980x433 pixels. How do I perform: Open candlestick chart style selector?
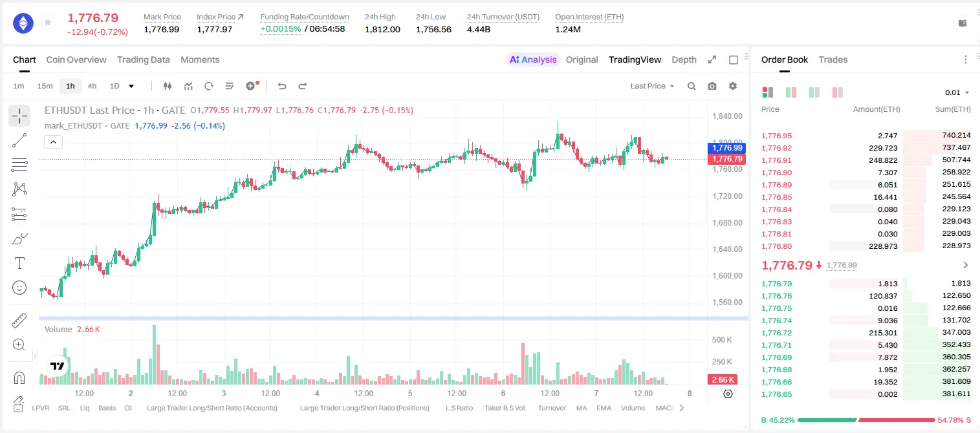coord(168,86)
